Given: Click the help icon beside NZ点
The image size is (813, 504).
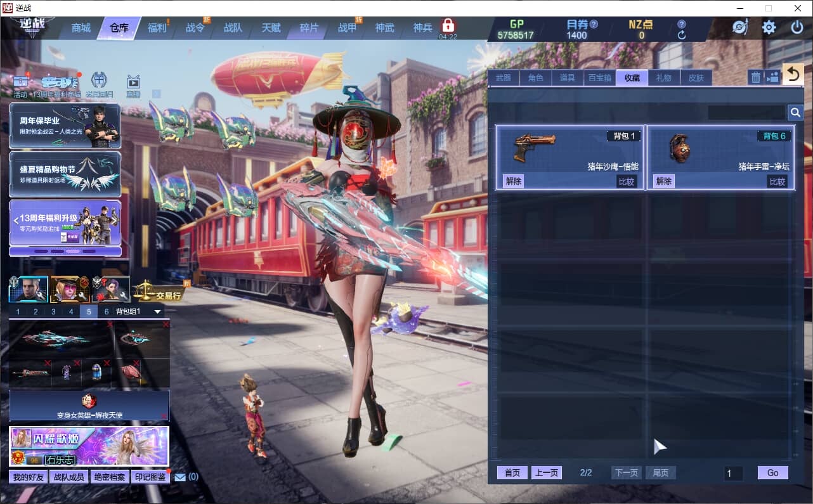Looking at the screenshot, I should coord(682,24).
